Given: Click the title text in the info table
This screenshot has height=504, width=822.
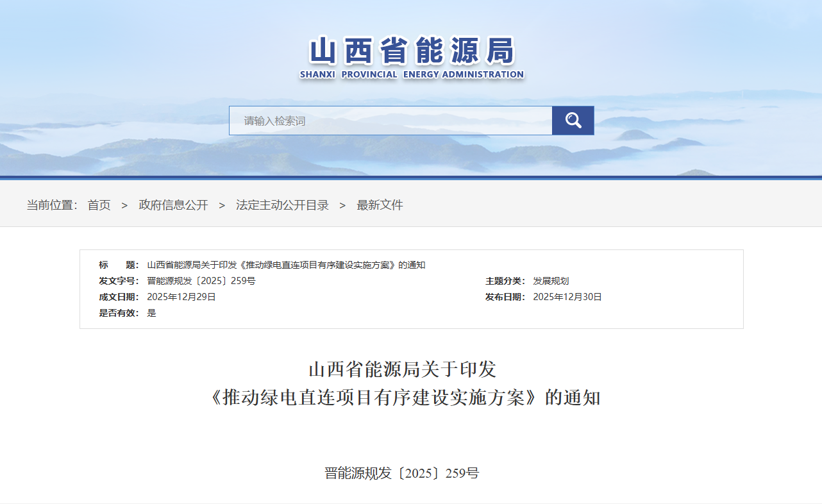Looking at the screenshot, I should point(286,265).
